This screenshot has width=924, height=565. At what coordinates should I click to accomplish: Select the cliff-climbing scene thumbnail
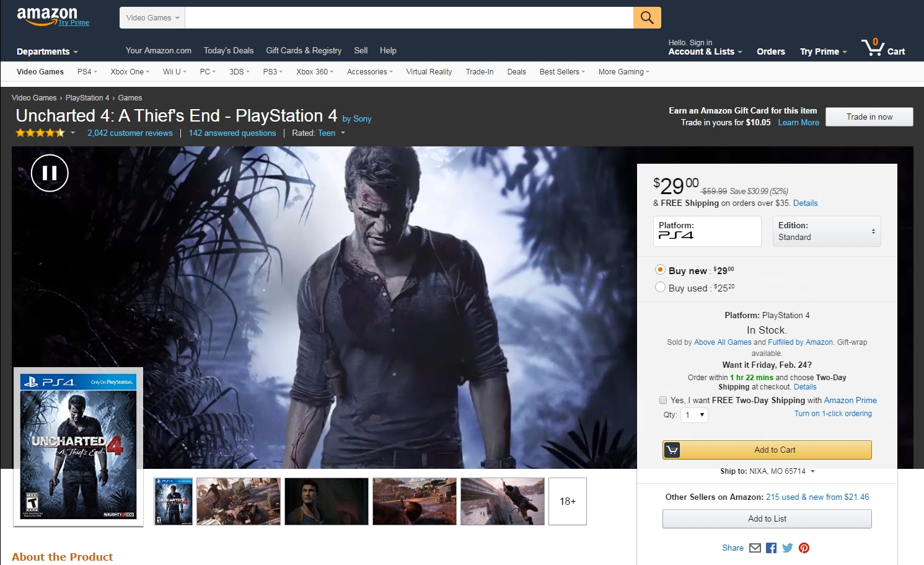pos(503,501)
